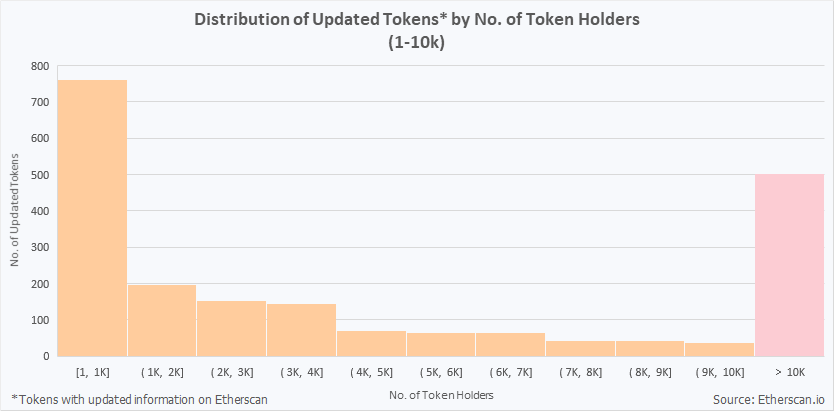
Task: Click the (9K, 10K] histogram bar
Action: [719, 349]
